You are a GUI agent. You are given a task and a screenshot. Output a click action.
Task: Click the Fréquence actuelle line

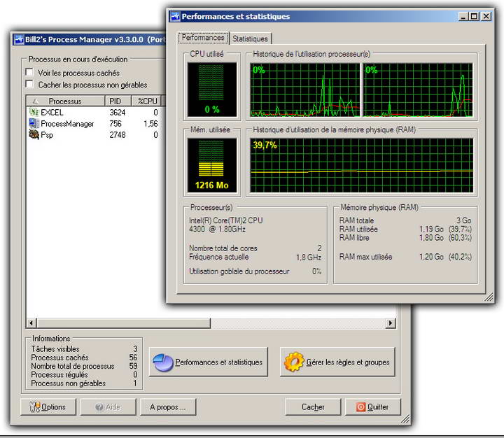tap(255, 257)
